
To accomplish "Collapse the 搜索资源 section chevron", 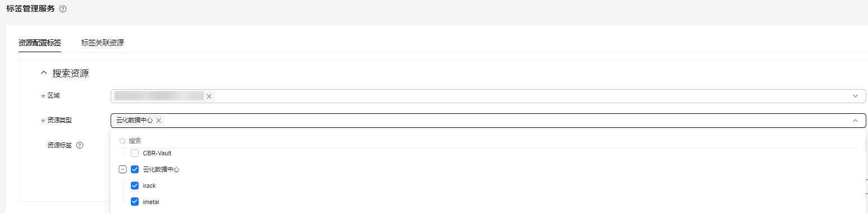I will [x=44, y=73].
